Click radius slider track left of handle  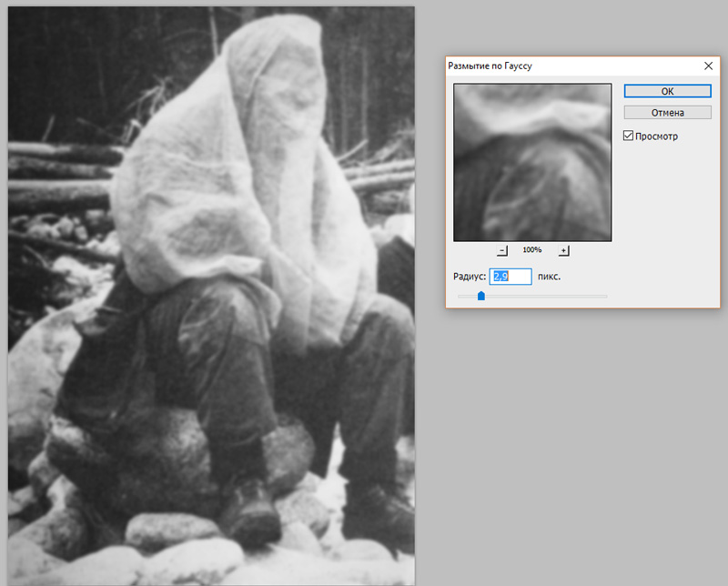tap(467, 296)
